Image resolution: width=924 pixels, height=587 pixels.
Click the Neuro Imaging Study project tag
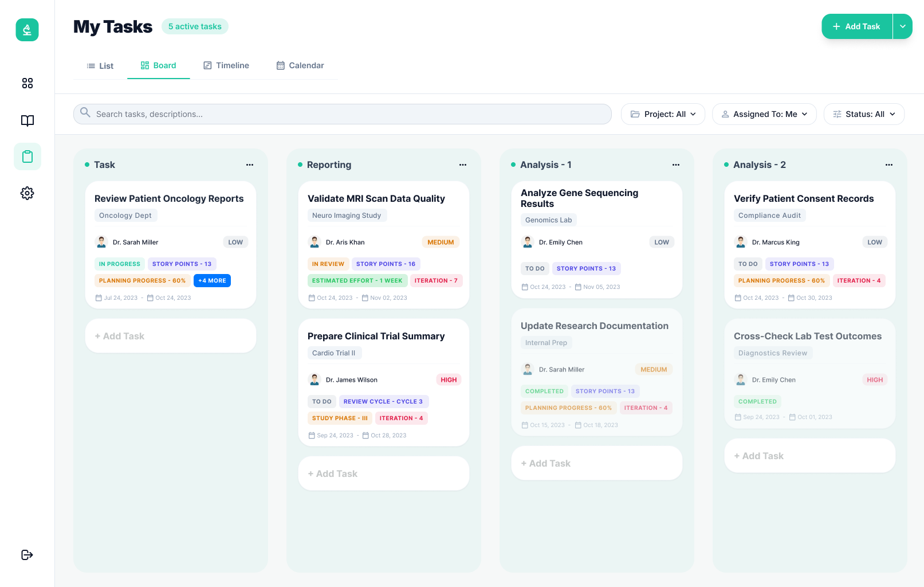coord(347,216)
